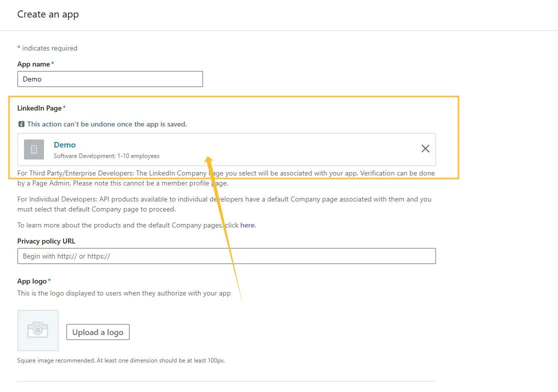
Task: Click the Privacy policy URL label
Action: point(46,241)
